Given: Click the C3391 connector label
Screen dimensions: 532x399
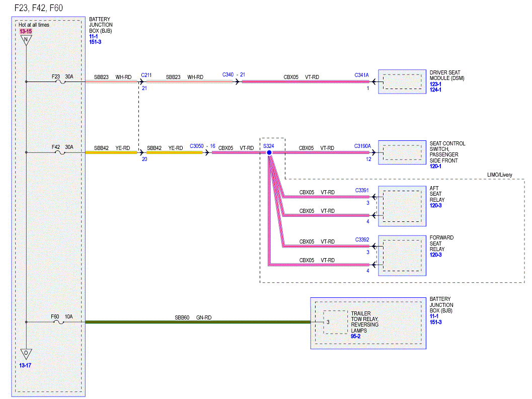Looking at the screenshot, I should pos(362,190).
